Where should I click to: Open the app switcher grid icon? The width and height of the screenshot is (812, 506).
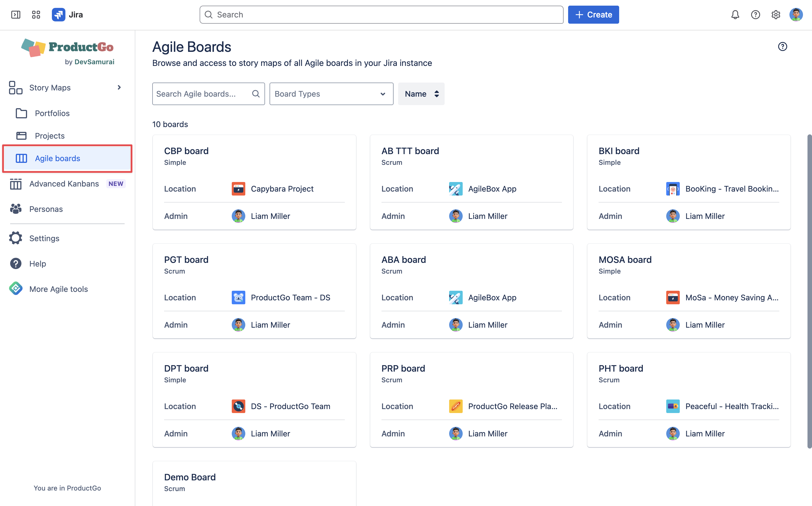click(x=36, y=15)
